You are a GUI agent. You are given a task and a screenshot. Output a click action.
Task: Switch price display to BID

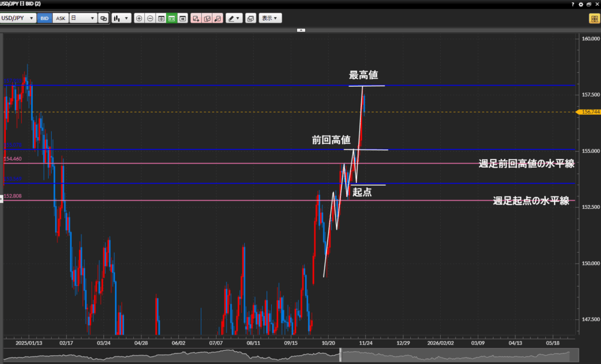(45, 18)
